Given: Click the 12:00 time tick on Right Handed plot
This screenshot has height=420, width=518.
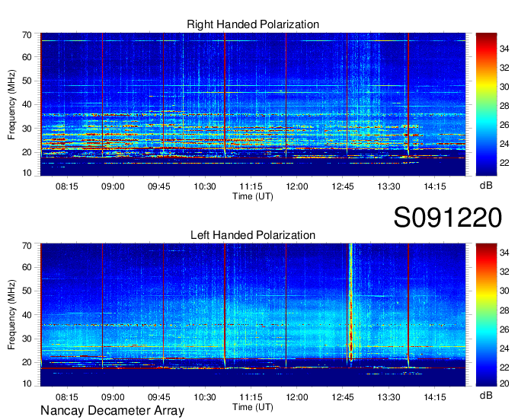Looking at the screenshot, I should click(296, 186).
